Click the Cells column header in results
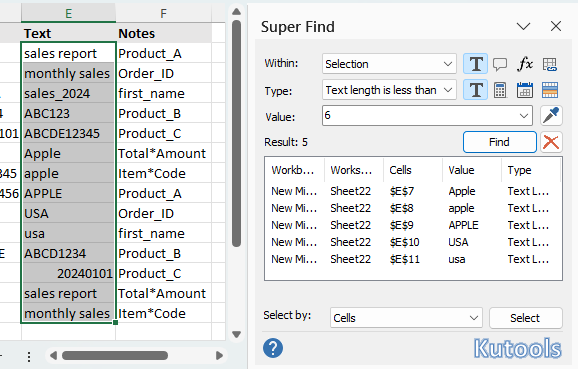Viewport: 578px width, 369px height. point(412,170)
